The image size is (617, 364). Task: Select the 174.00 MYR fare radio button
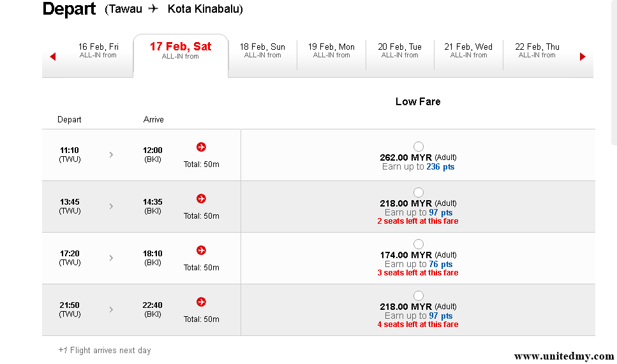pos(419,244)
